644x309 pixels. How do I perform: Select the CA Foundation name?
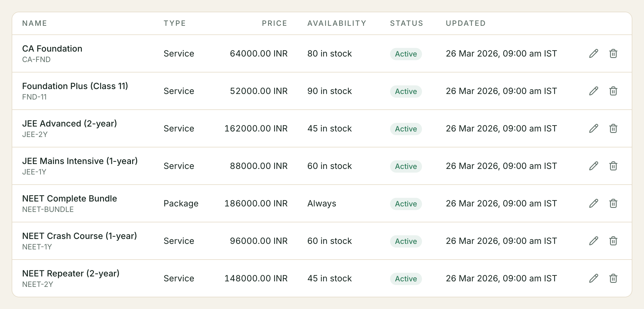click(52, 49)
